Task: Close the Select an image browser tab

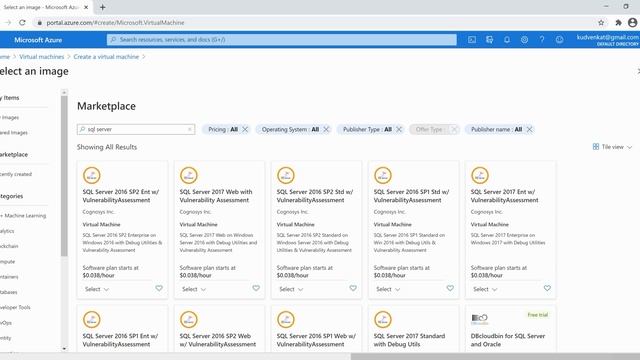Action: pyautogui.click(x=86, y=7)
